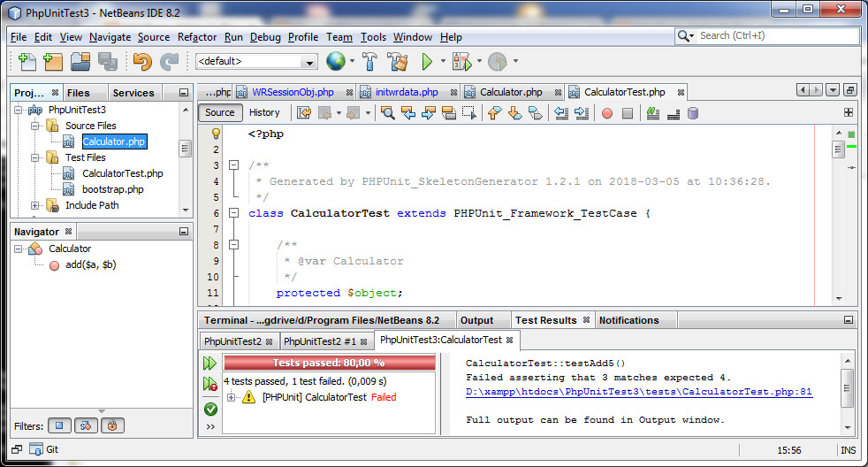The height and width of the screenshot is (467, 868).
Task: Switch editor to History view
Action: (264, 112)
